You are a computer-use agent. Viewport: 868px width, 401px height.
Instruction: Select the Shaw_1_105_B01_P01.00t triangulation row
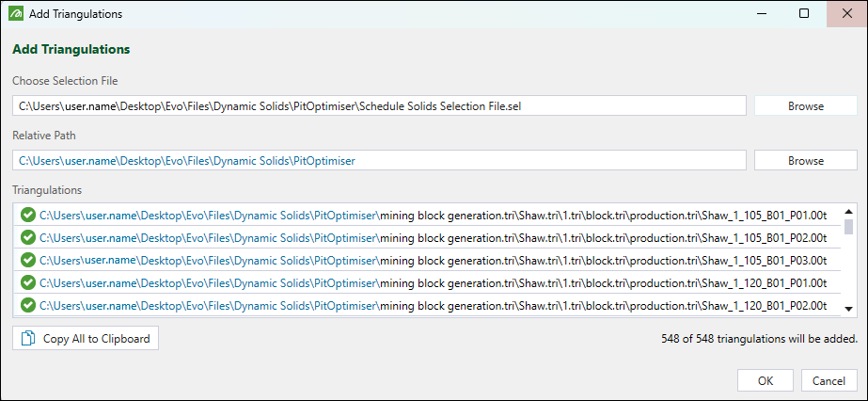click(433, 215)
